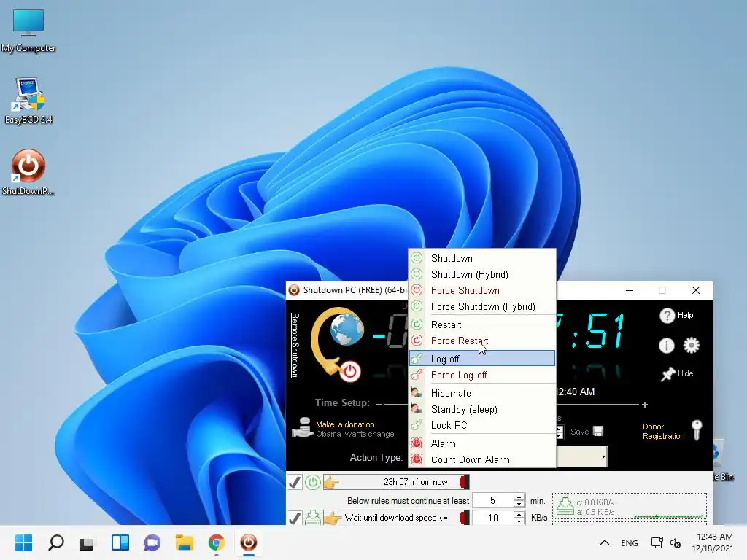This screenshot has height=560, width=747.
Task: Increase the 'must continue at least' minutes
Action: tap(519, 497)
